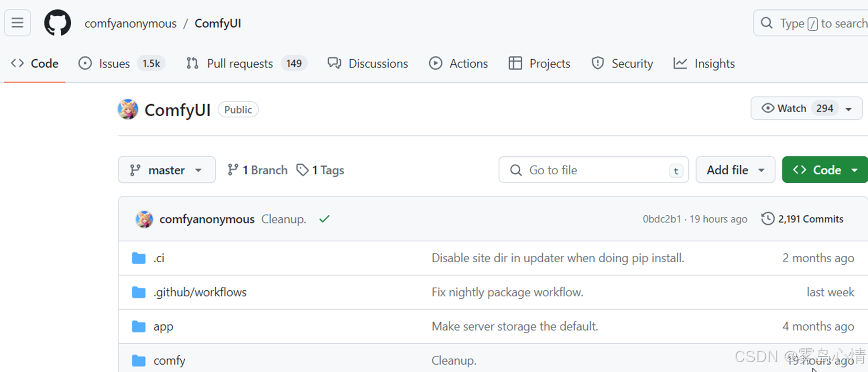Click the search magnifier icon in header
The height and width of the screenshot is (372, 868).
point(766,23)
